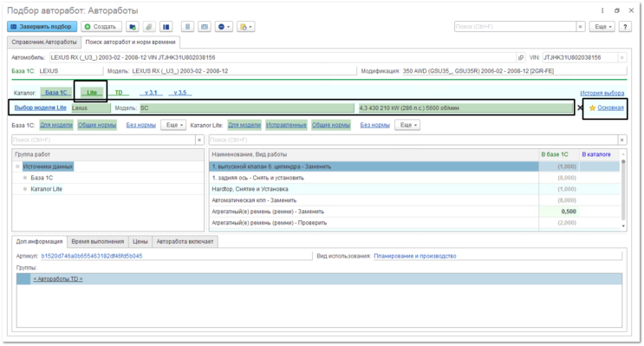Click the grayed paperclip link toolbar icon

[149, 27]
